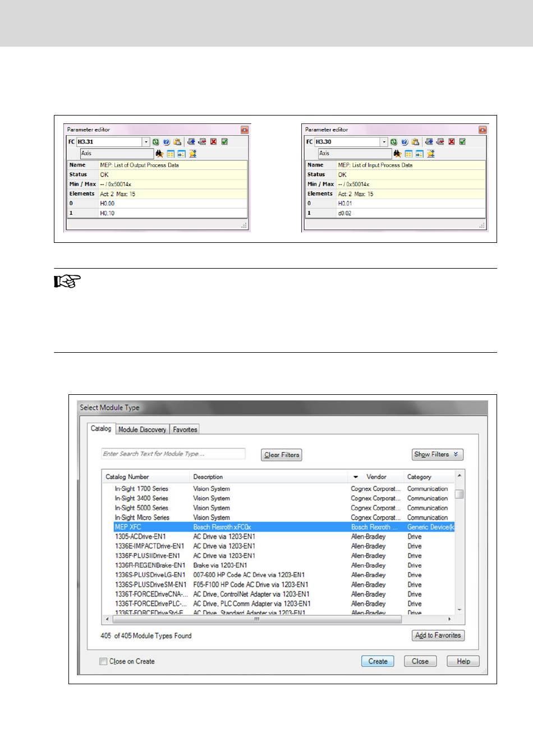Image resolution: width=533 pixels, height=756 pixels.
Task: Select the MEP XFC module row
Action: [283, 527]
